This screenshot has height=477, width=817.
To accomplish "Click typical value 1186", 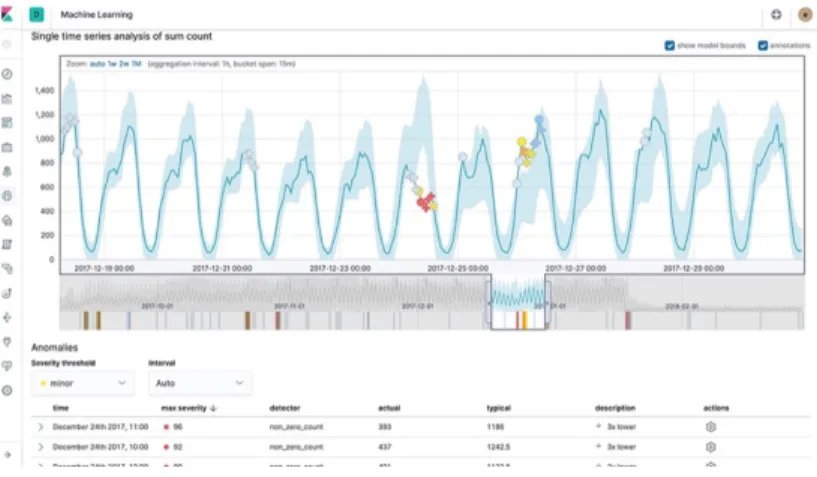I will (x=495, y=427).
